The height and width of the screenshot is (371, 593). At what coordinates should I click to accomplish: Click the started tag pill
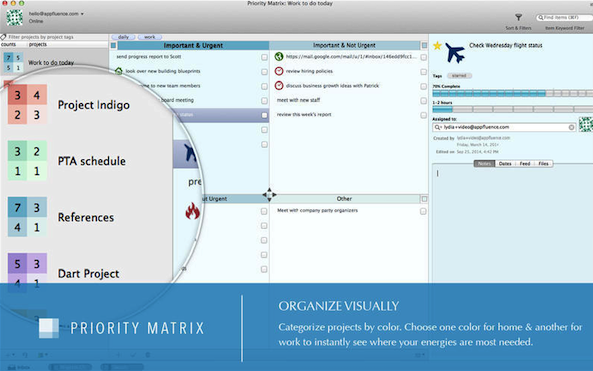click(459, 76)
